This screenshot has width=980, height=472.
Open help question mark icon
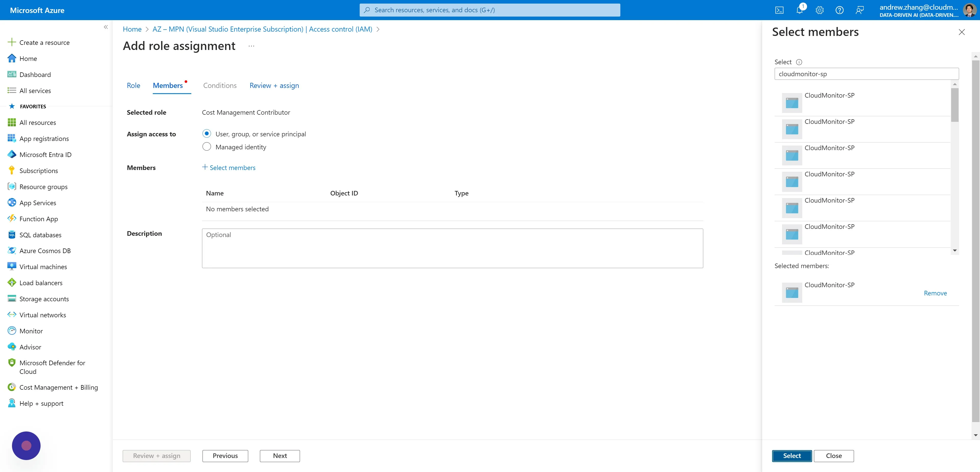[x=839, y=10]
